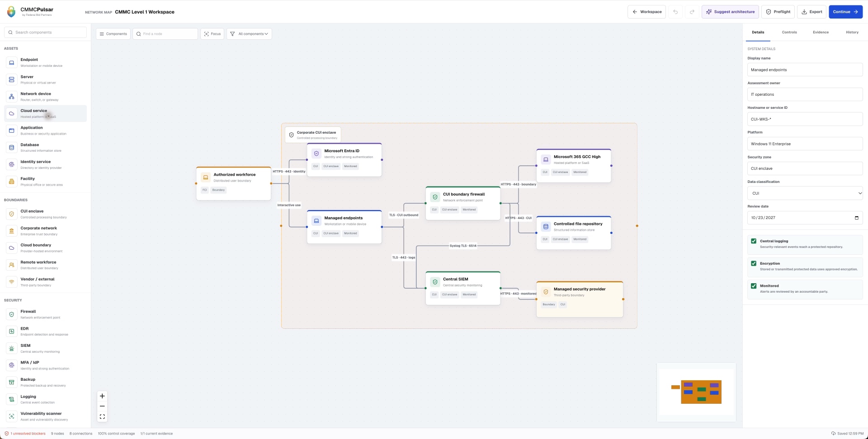Open the All components filter dropdown

(x=249, y=34)
